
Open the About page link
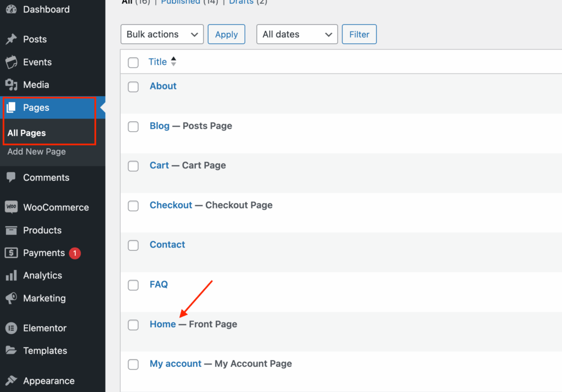[163, 86]
